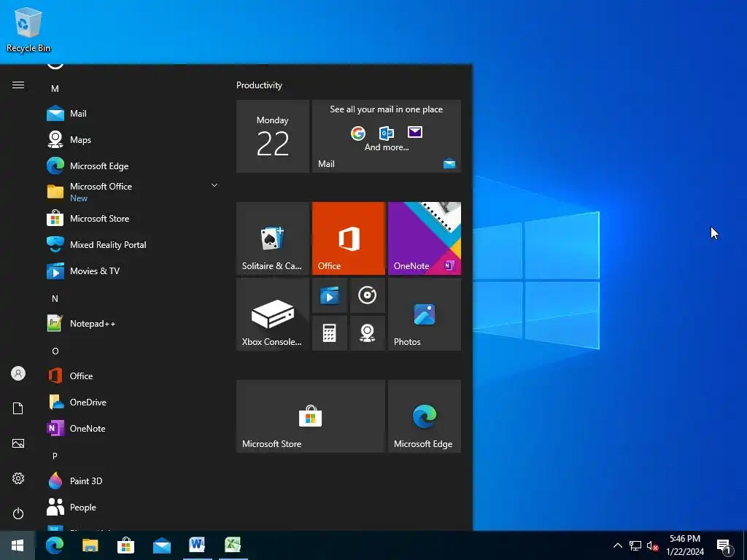Open the clock showing 5:46 PM
747x560 pixels.
(685, 545)
